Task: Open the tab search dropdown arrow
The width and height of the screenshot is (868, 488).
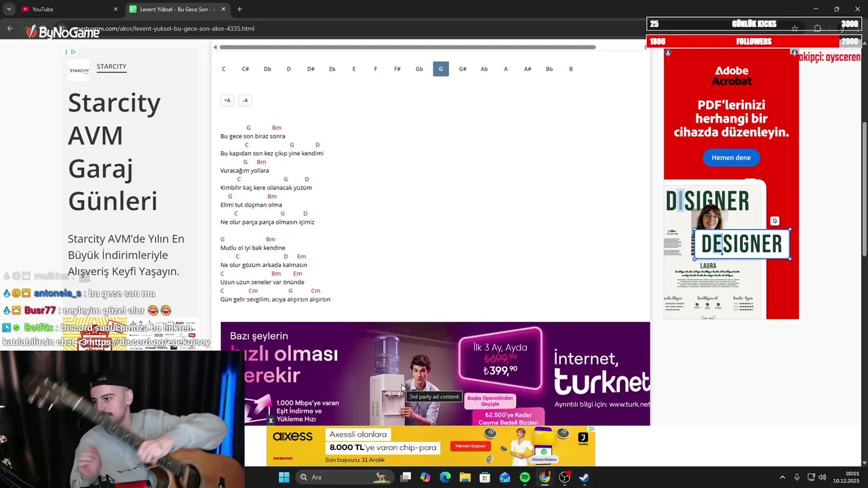Action: coord(9,9)
